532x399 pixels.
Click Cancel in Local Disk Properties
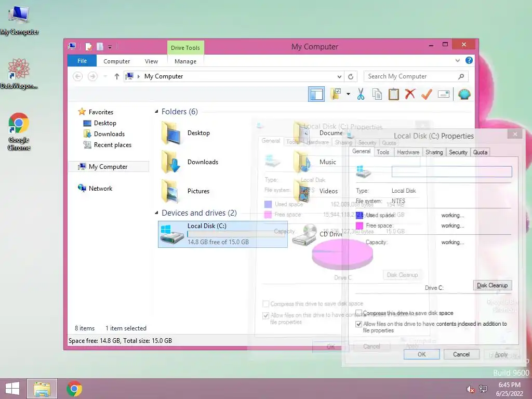click(461, 354)
